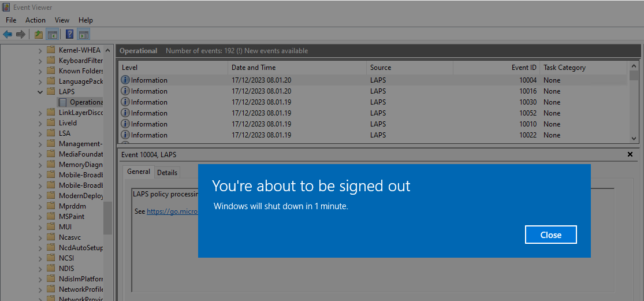Sort by the Date and Time column header
The width and height of the screenshot is (644, 301).
(x=297, y=68)
